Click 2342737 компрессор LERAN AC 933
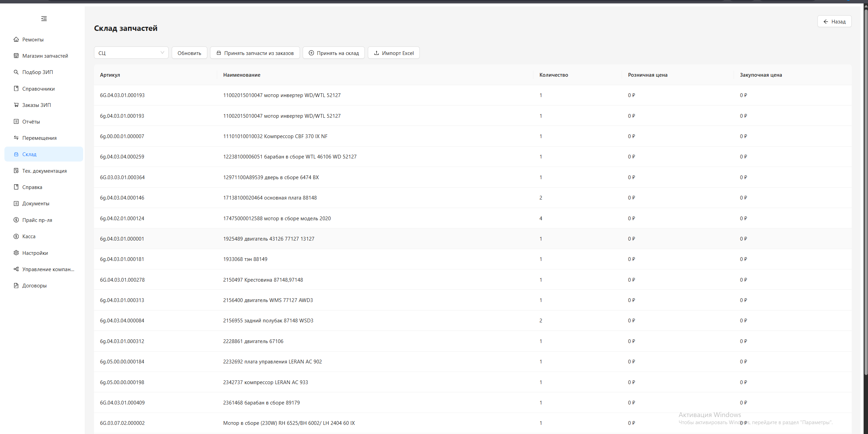This screenshot has width=868, height=434. click(x=265, y=382)
